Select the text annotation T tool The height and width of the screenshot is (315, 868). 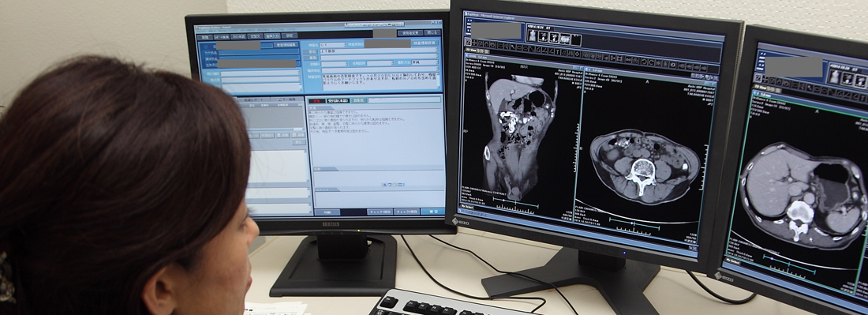tap(557, 51)
